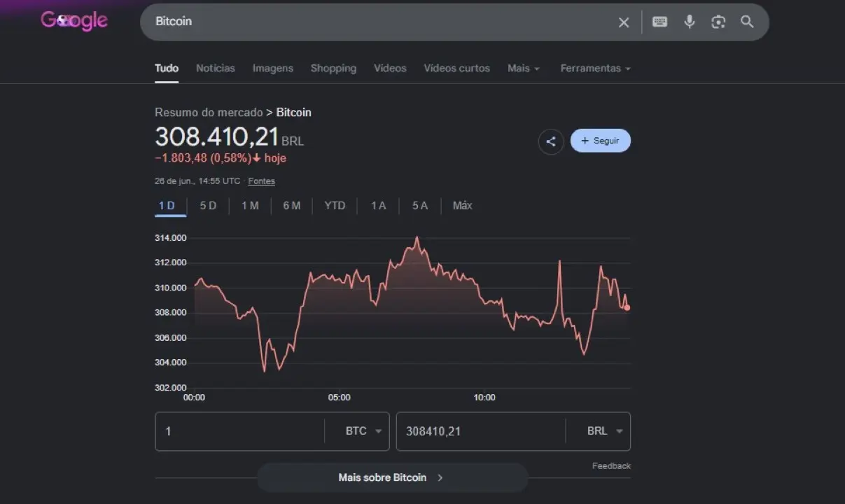The width and height of the screenshot is (845, 504).
Task: Click the Feedback link
Action: tap(611, 465)
